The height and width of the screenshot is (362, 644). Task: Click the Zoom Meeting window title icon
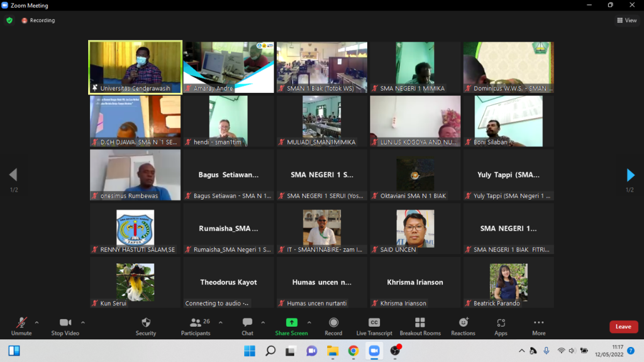[5, 5]
